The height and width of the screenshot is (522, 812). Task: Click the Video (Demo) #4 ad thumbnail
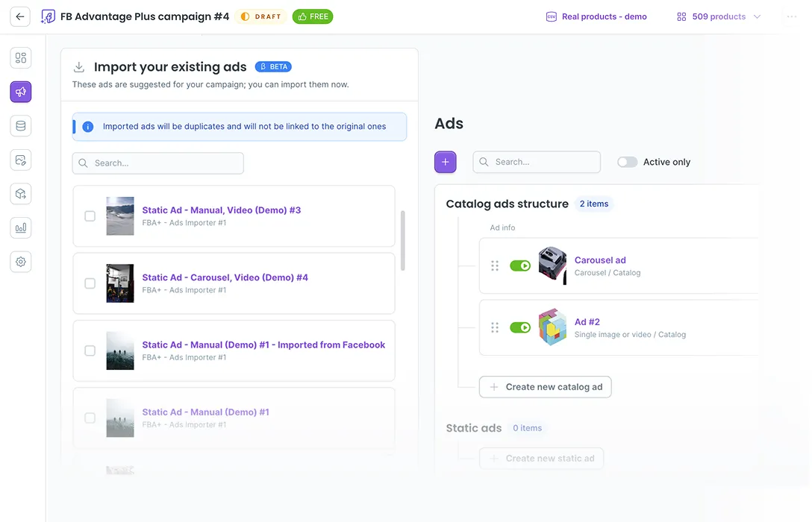point(120,283)
